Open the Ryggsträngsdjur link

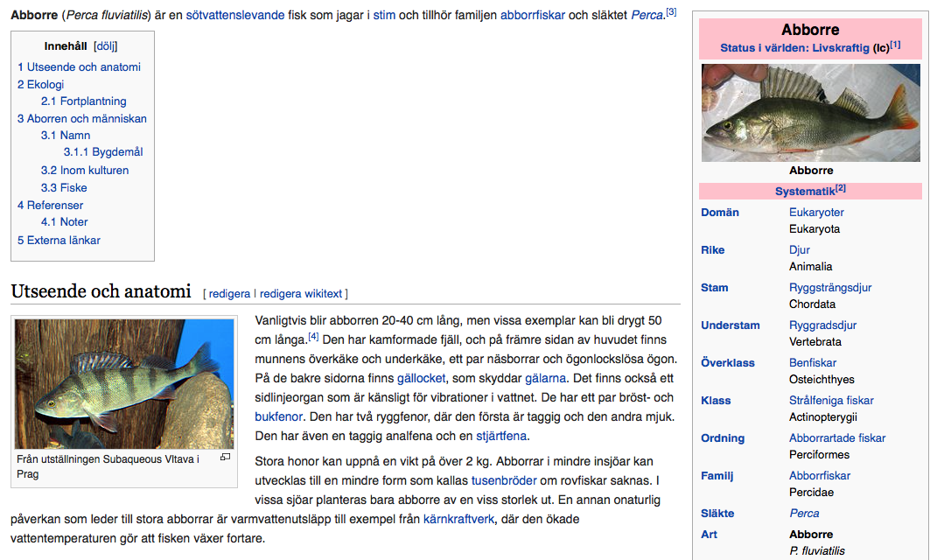click(830, 288)
